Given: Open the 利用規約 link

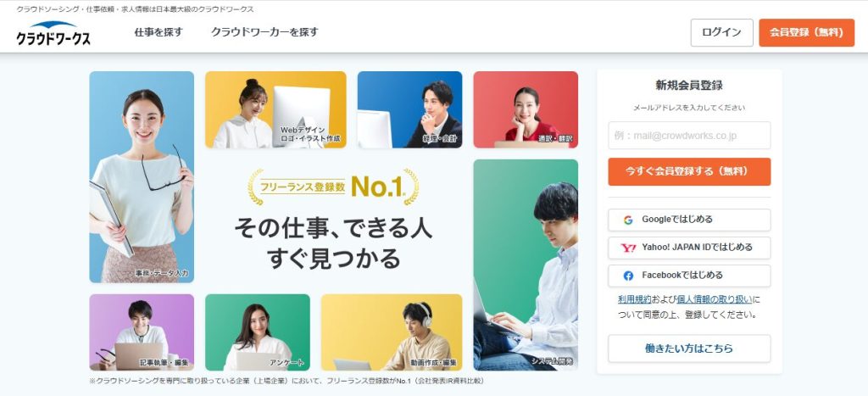Looking at the screenshot, I should (x=634, y=299).
